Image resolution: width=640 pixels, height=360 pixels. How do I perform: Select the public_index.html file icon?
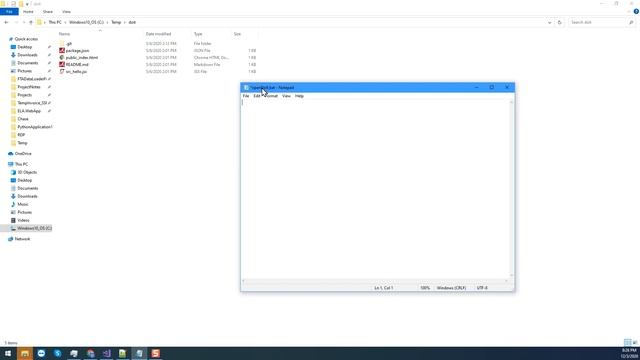(x=62, y=58)
